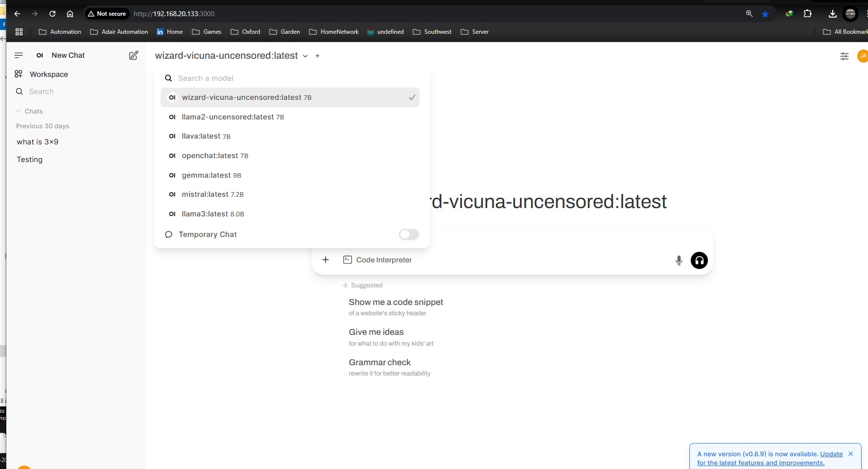Image resolution: width=868 pixels, height=469 pixels.
Task: Bookmark the page using the star icon
Action: click(x=765, y=14)
